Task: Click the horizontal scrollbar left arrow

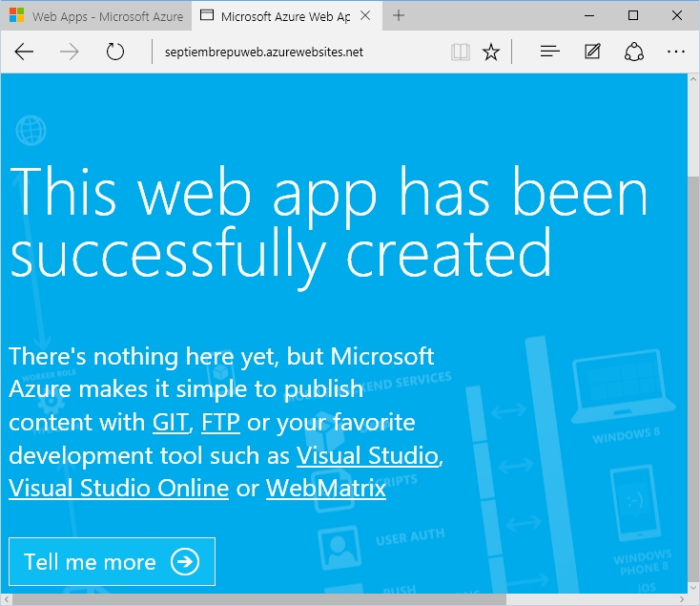Action: click(x=7, y=599)
